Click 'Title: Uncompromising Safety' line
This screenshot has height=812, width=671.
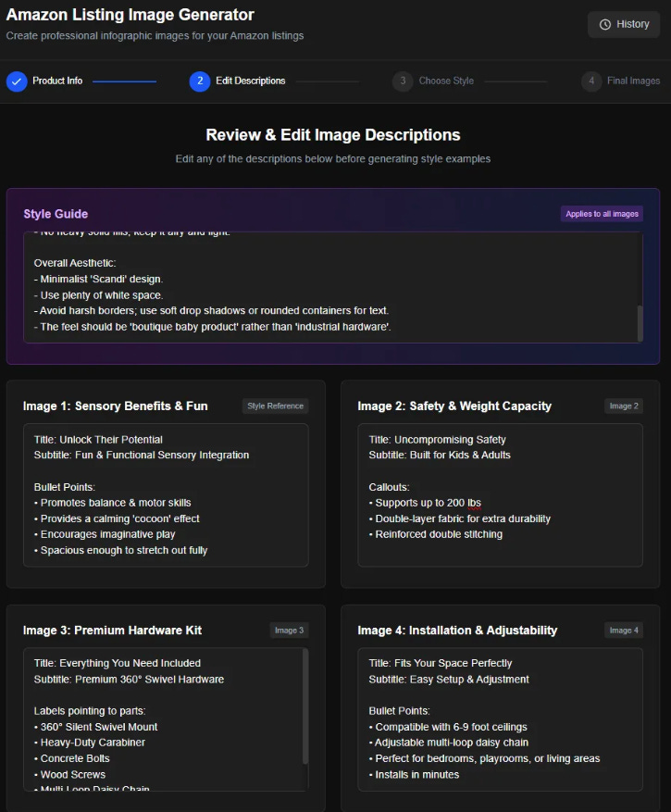click(x=437, y=440)
